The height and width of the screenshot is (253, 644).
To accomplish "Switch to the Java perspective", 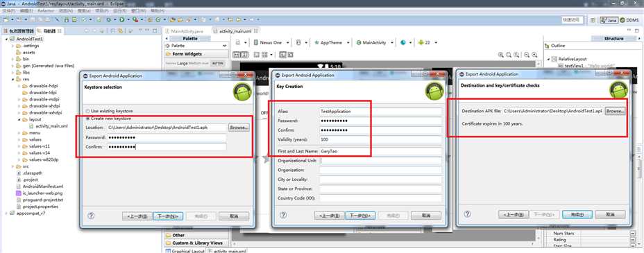I will click(609, 19).
